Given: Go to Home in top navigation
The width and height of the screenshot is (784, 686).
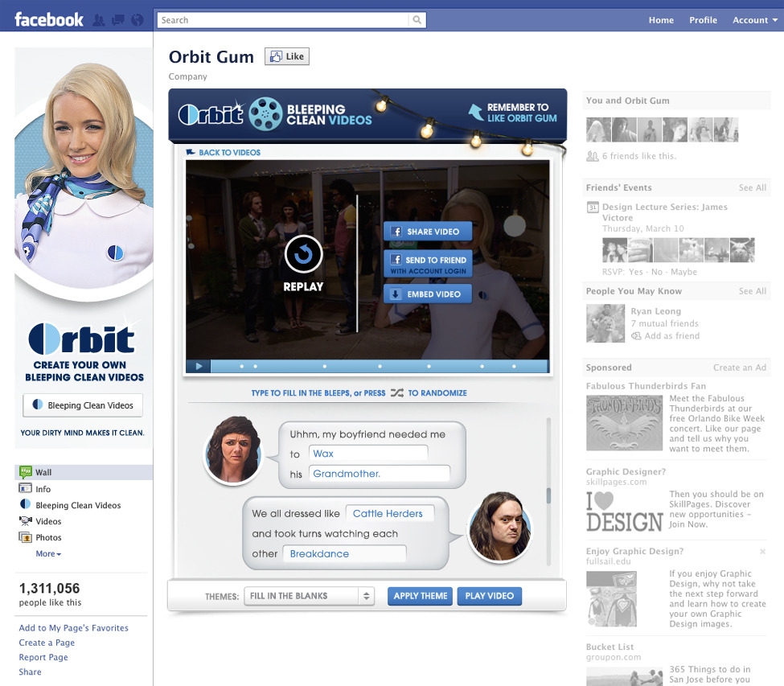Looking at the screenshot, I should [x=661, y=20].
